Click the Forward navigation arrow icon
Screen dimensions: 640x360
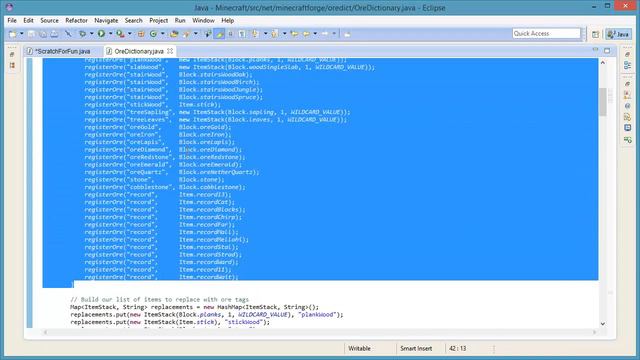tap(325, 34)
